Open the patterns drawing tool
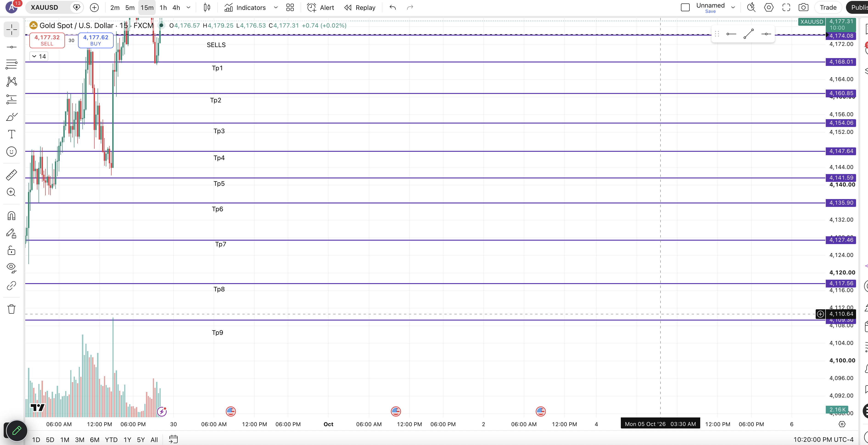The width and height of the screenshot is (868, 445). (x=11, y=82)
